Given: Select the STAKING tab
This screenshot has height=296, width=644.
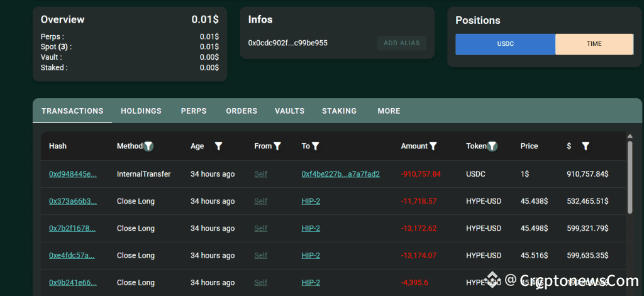Looking at the screenshot, I should (339, 111).
